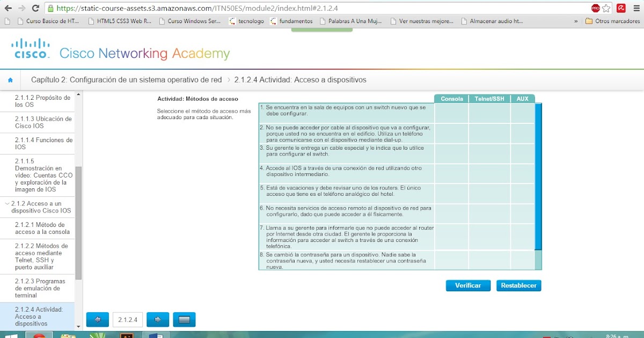644x338 pixels.
Task: Reload the page with the refresh icon
Action: tap(35, 8)
